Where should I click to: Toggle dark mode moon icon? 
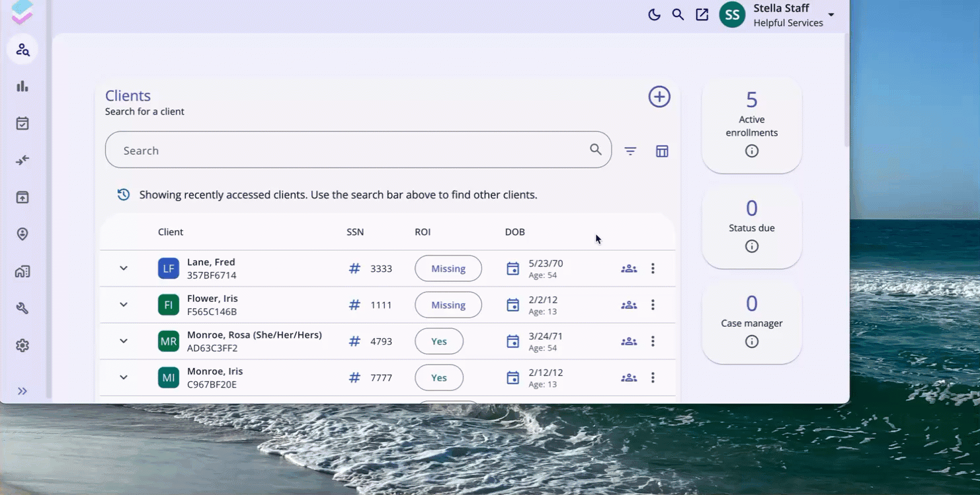tap(654, 15)
